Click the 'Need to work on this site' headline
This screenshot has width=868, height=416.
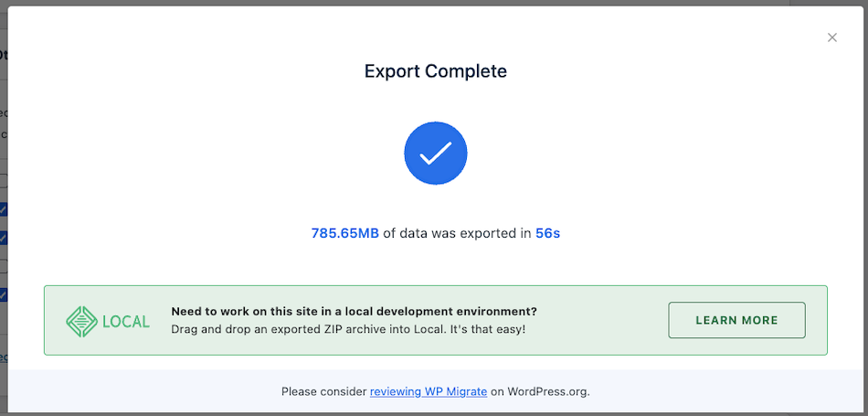click(x=354, y=311)
